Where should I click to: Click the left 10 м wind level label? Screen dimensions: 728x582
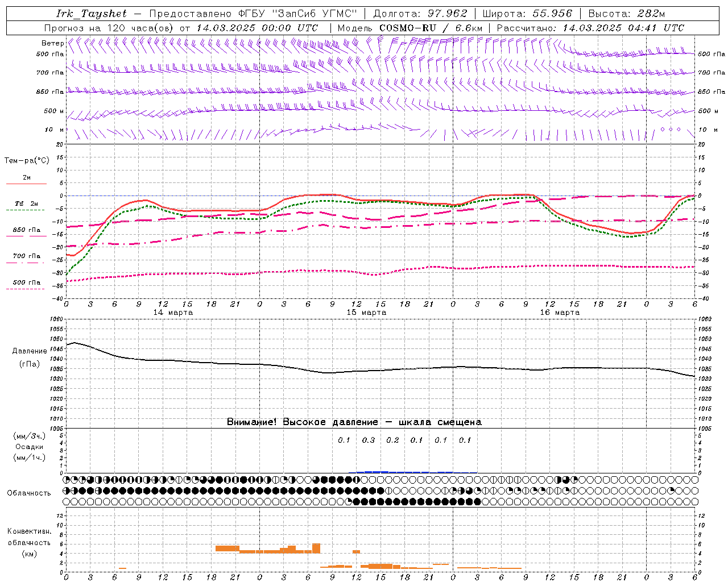(55, 130)
